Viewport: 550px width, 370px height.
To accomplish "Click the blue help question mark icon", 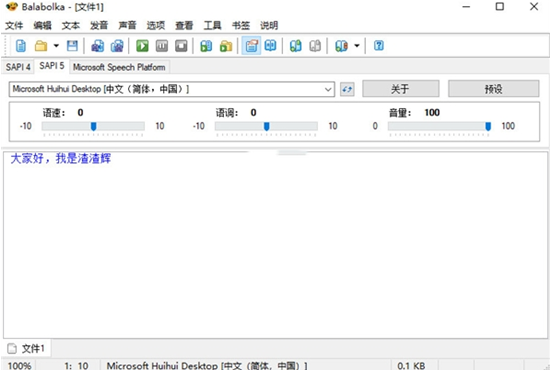I will click(x=379, y=46).
